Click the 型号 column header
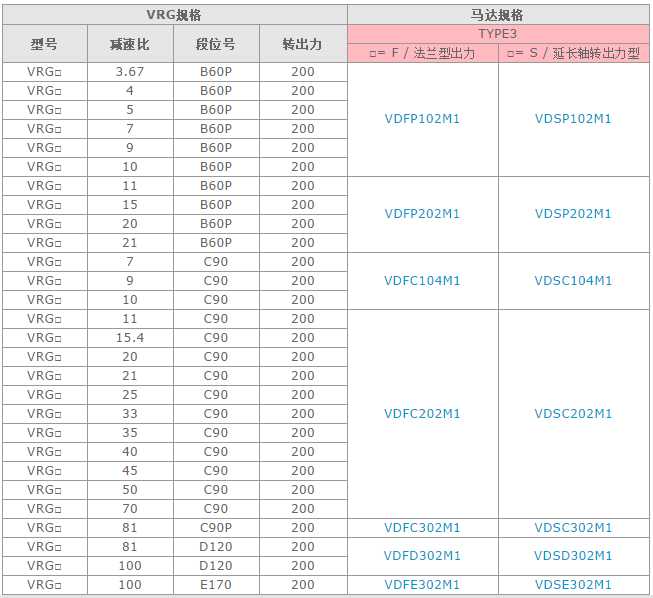This screenshot has width=653, height=598. [45, 44]
